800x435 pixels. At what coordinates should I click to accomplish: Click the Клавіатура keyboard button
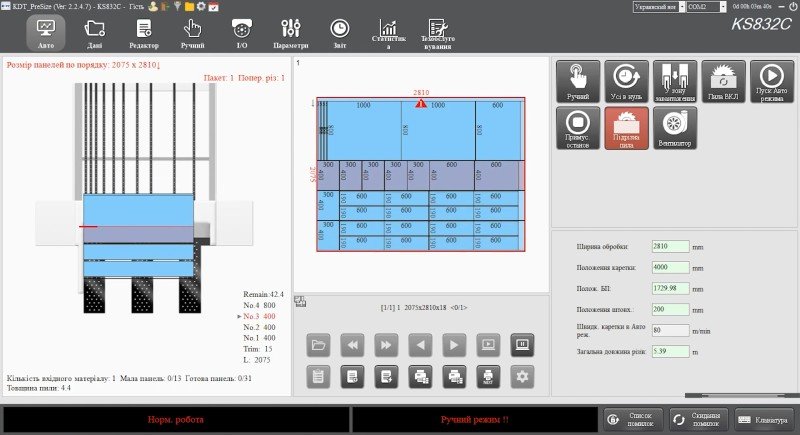[x=763, y=420]
